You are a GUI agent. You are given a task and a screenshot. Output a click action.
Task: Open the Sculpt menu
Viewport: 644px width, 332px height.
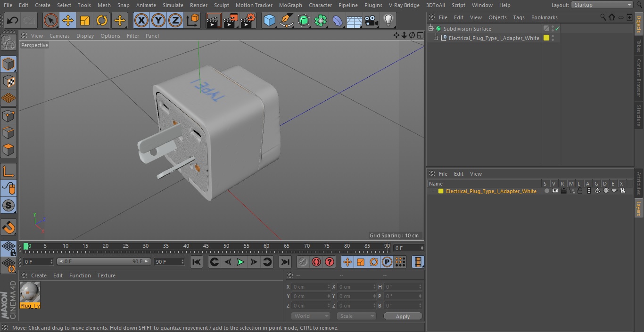pyautogui.click(x=221, y=5)
